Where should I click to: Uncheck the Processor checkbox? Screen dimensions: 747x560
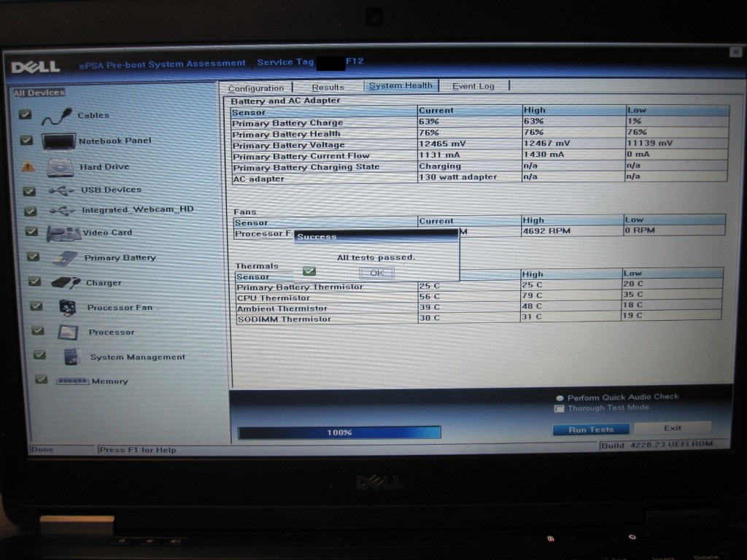pos(38,330)
